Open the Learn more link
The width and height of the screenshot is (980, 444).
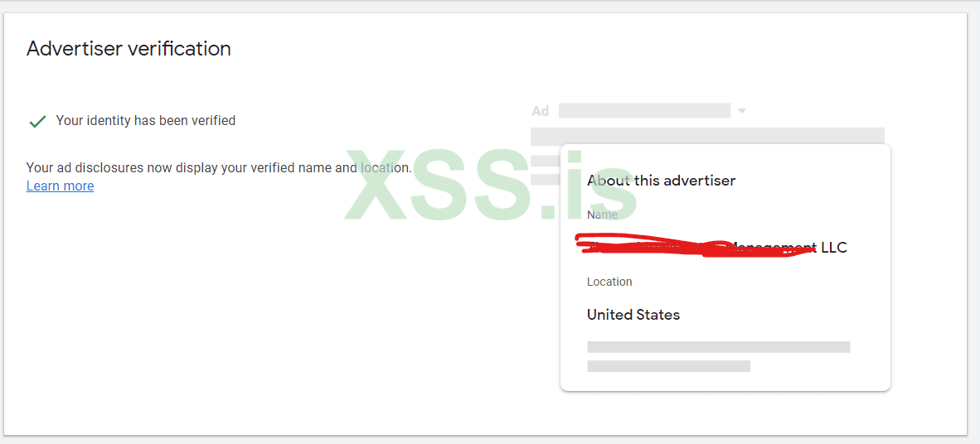click(x=60, y=186)
